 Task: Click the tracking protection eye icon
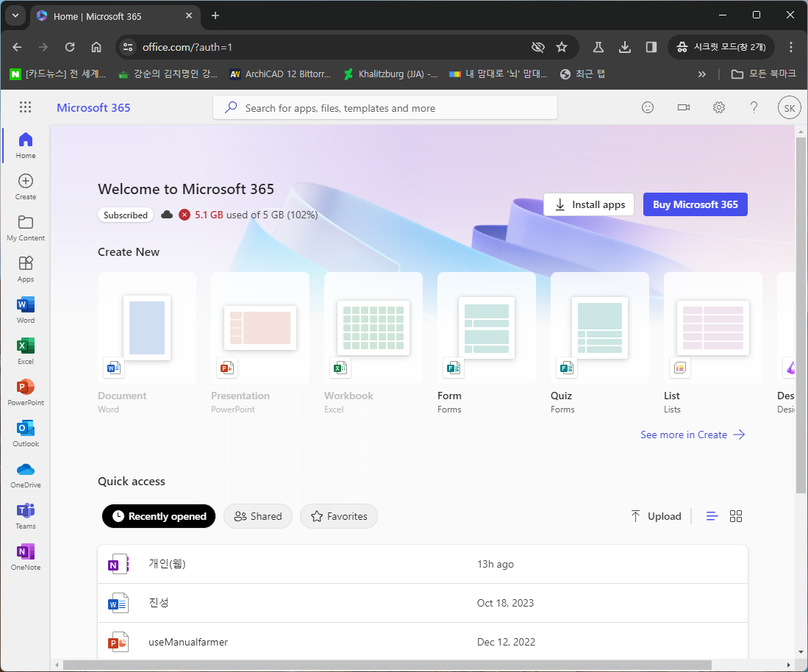[x=537, y=47]
